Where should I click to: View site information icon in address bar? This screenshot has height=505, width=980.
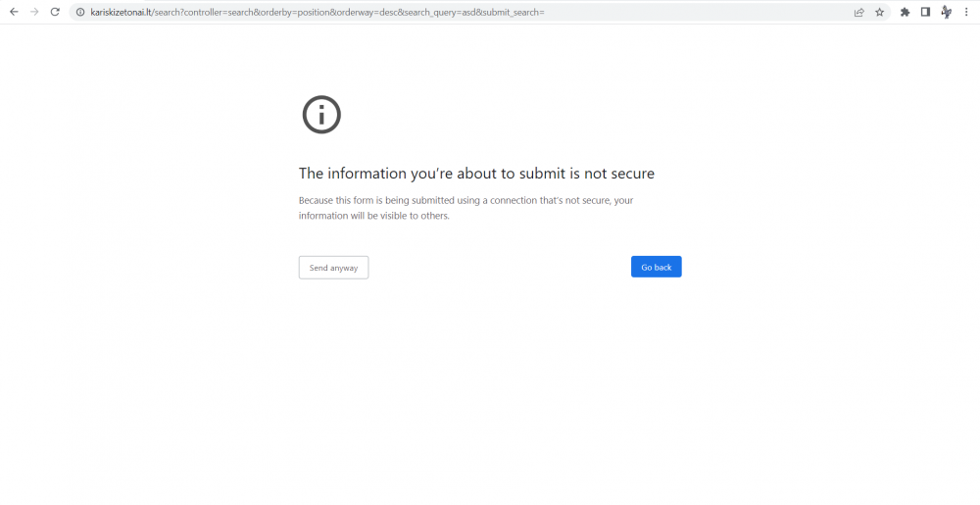[81, 12]
